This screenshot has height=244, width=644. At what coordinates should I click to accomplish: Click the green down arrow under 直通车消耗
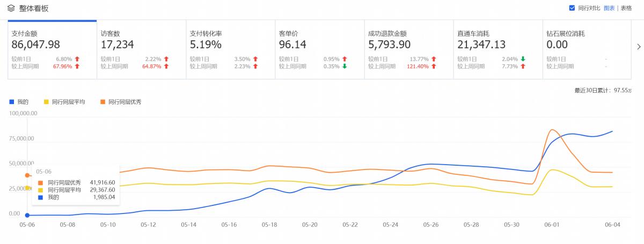tap(523, 59)
